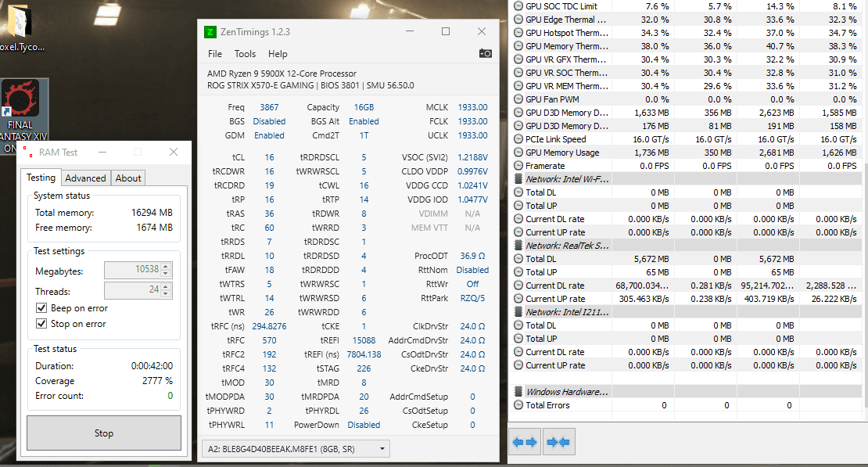
Task: Click the Windows Hardware... section header text
Action: coord(567,392)
